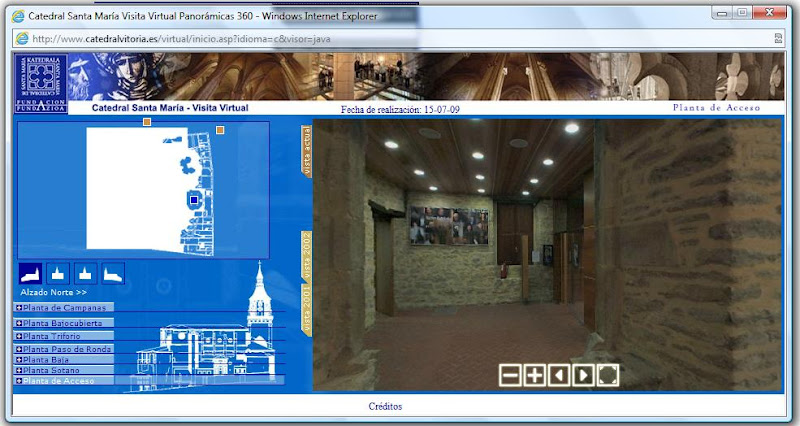Switch to the vista 2002 tab

[x=307, y=256]
